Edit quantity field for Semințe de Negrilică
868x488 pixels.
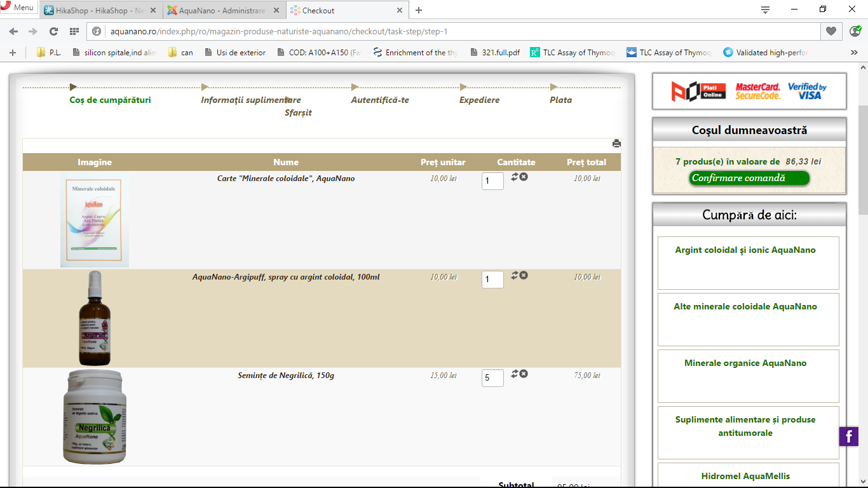(492, 378)
